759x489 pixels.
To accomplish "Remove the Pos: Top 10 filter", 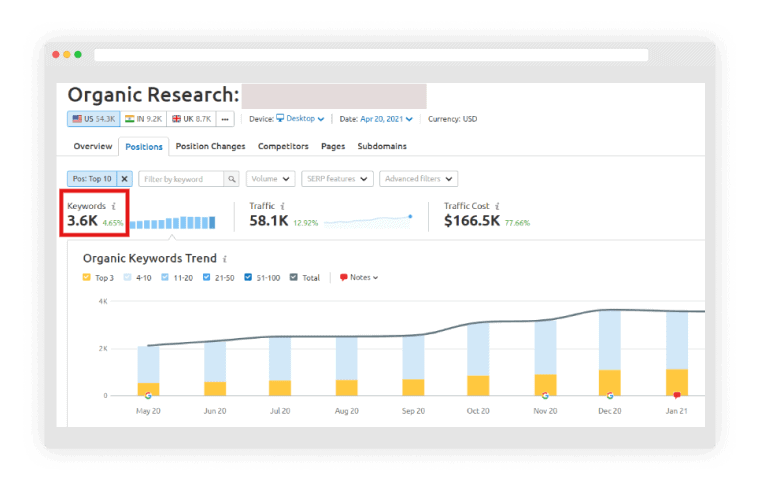I will click(x=125, y=179).
